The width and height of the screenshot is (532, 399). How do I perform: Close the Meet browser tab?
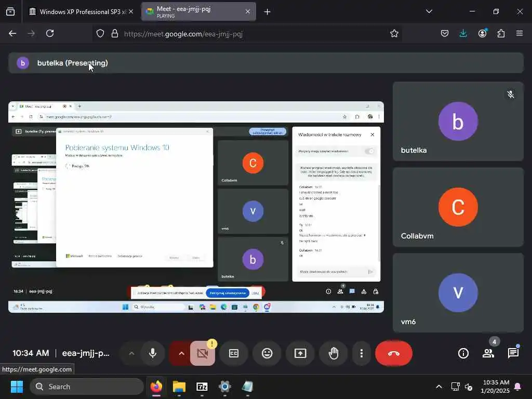[248, 11]
